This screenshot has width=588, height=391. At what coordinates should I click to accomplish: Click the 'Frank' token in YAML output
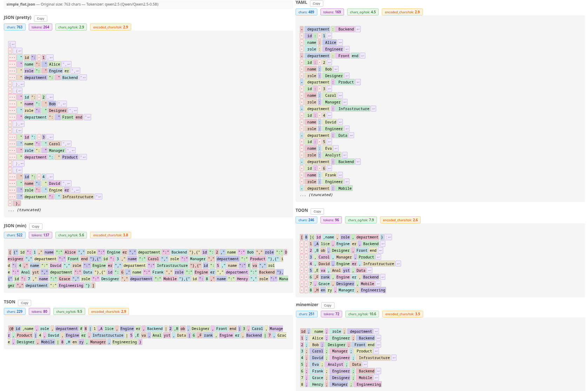point(331,175)
